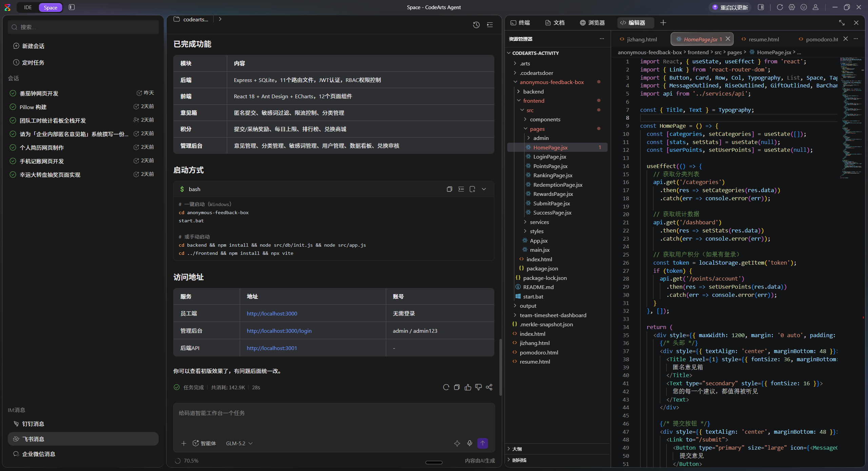Thumbs down the response

(x=478, y=387)
